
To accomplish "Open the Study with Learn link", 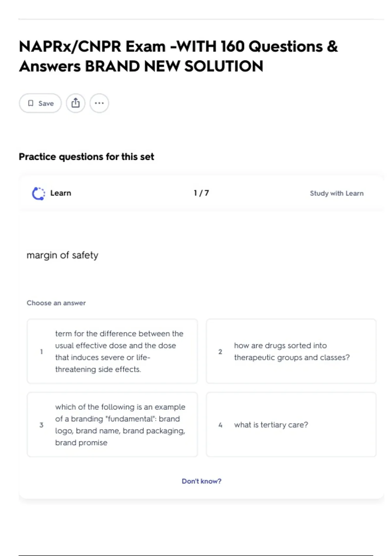I will pyautogui.click(x=336, y=193).
